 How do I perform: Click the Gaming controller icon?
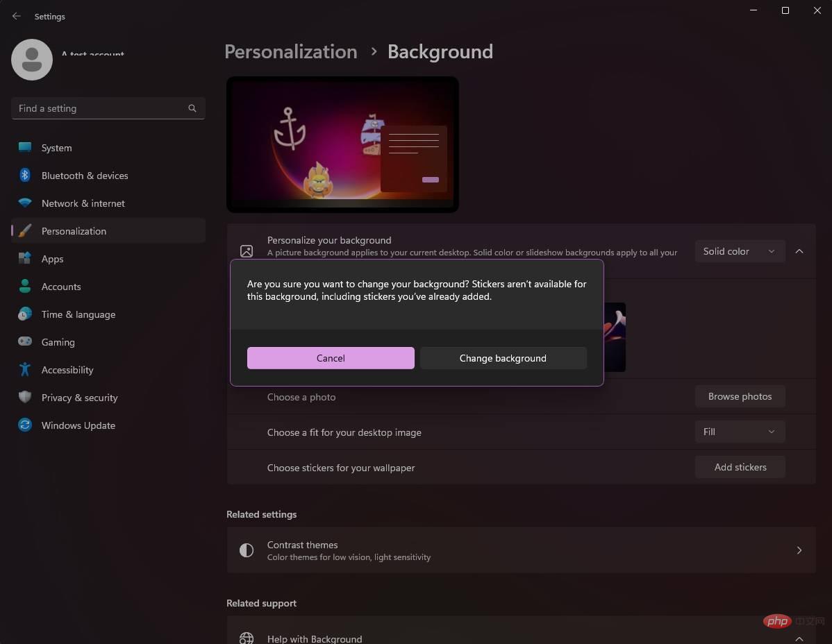25,341
